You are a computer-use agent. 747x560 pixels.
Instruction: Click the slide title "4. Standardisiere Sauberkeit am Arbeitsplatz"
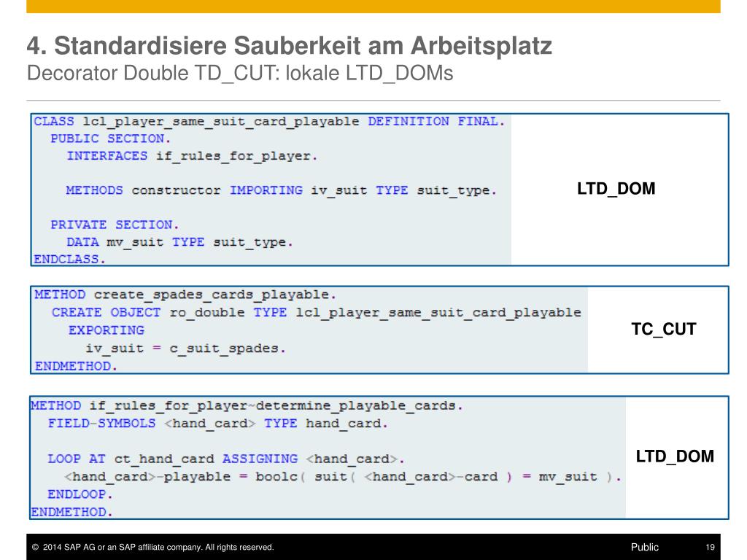(x=289, y=46)
